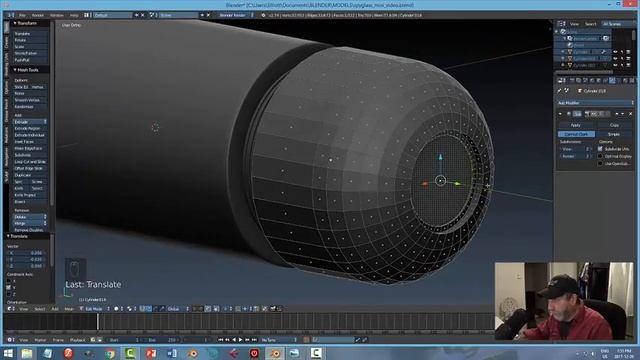The height and width of the screenshot is (360, 640).
Task: Open the Global transform orientation dropdown
Action: (x=178, y=309)
